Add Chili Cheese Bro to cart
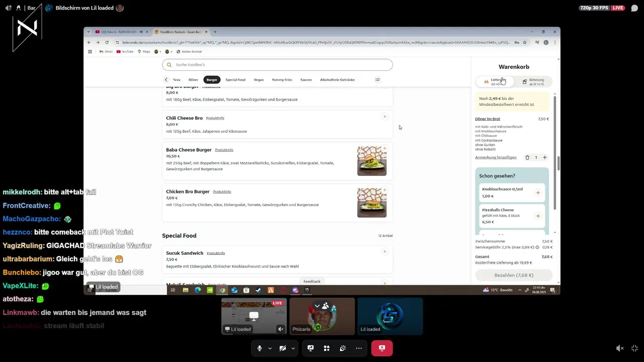Viewport: 644px width, 362px height. (384, 117)
